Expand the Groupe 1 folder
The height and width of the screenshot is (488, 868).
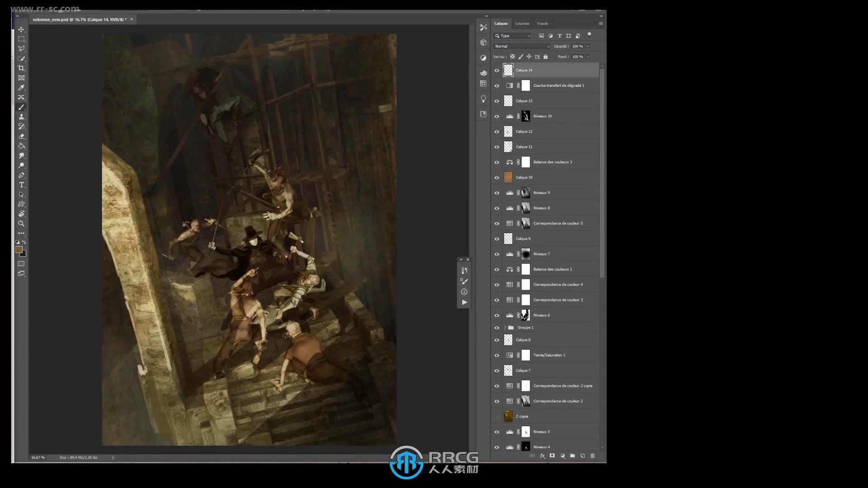[x=505, y=328]
